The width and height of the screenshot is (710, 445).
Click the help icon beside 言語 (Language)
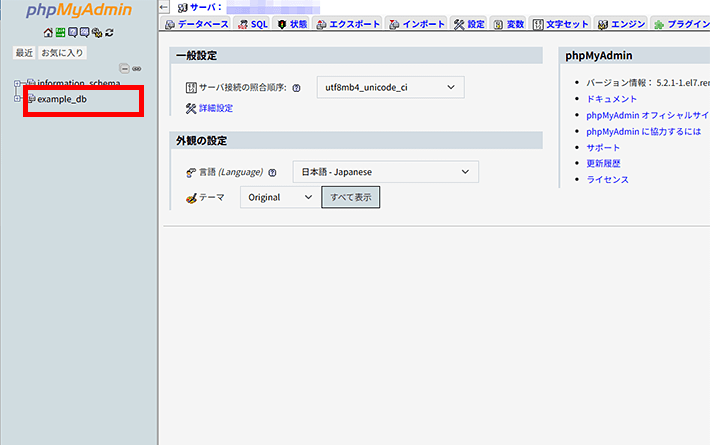pyautogui.click(x=272, y=172)
